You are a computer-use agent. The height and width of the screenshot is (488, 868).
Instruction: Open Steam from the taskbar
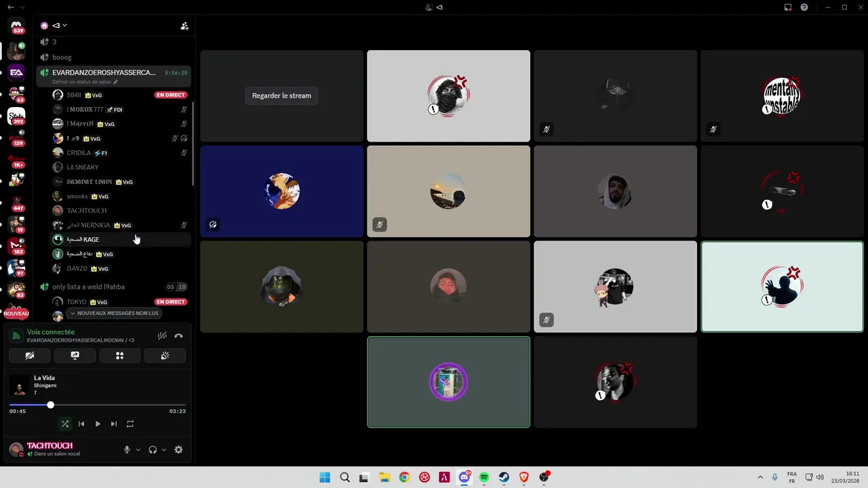[504, 477]
